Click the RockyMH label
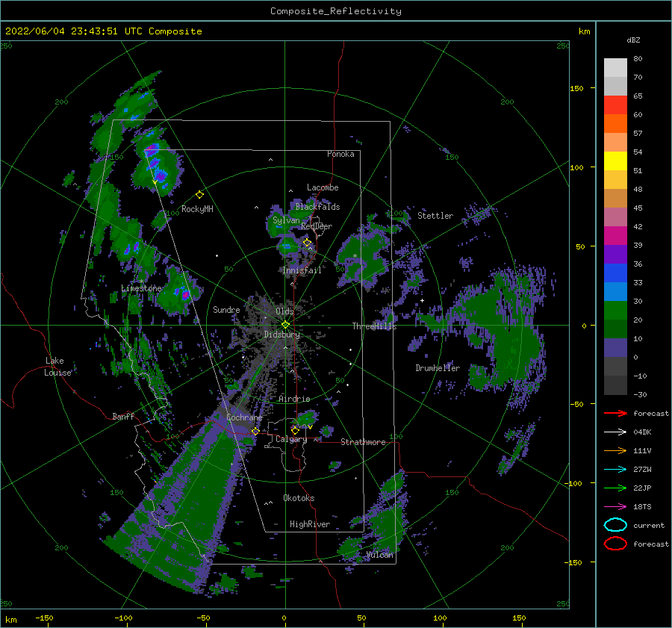This screenshot has height=628, width=672. 197,209
